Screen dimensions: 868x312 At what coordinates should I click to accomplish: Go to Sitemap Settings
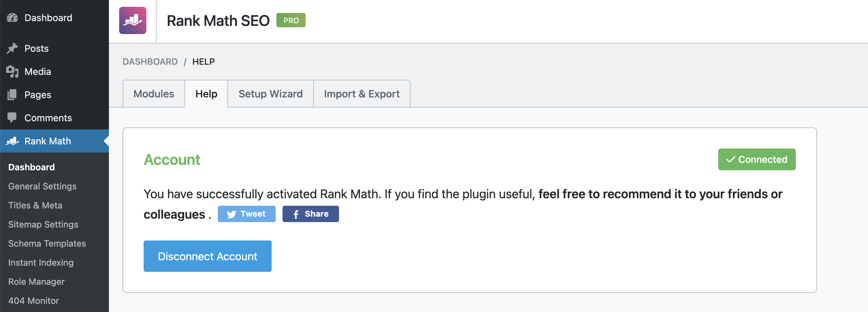[43, 224]
